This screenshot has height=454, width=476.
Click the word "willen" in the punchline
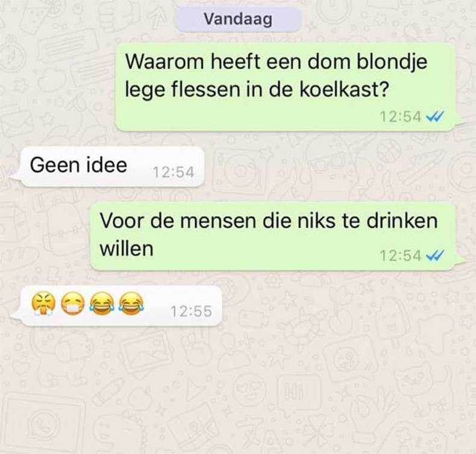[127, 249]
